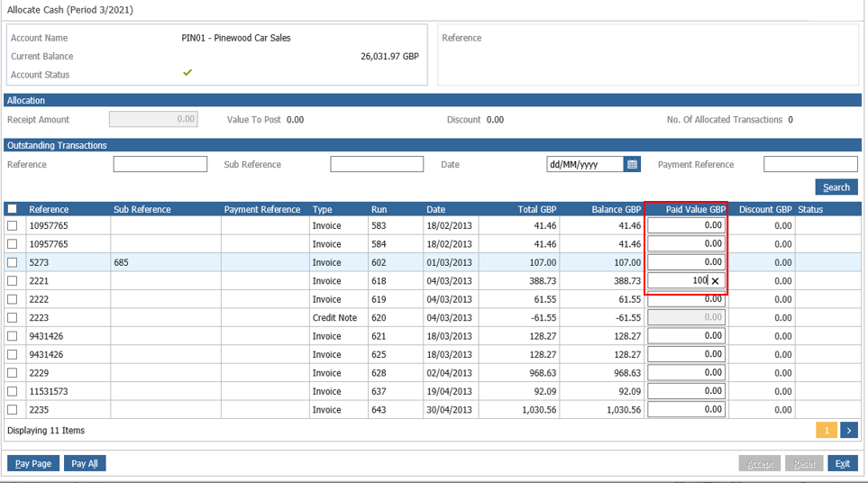Image resolution: width=868 pixels, height=483 pixels.
Task: Select the checkbox for reference 2221
Action: coord(13,281)
